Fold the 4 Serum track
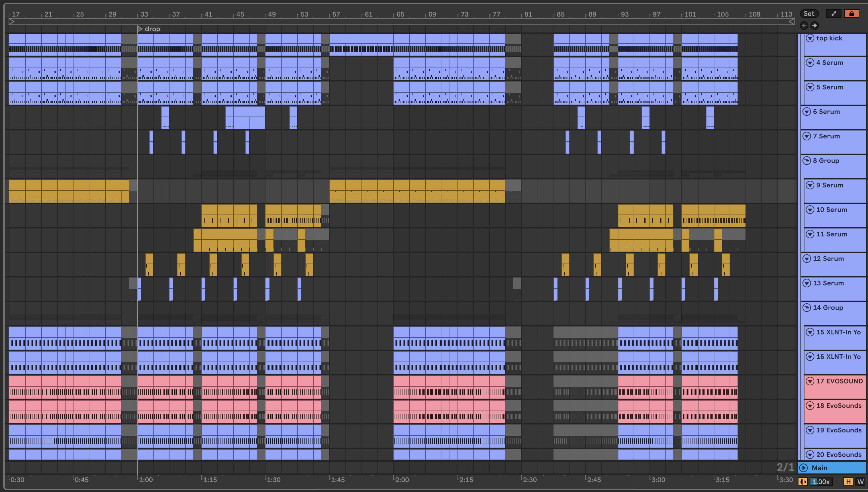Image resolution: width=868 pixels, height=492 pixels. point(810,63)
